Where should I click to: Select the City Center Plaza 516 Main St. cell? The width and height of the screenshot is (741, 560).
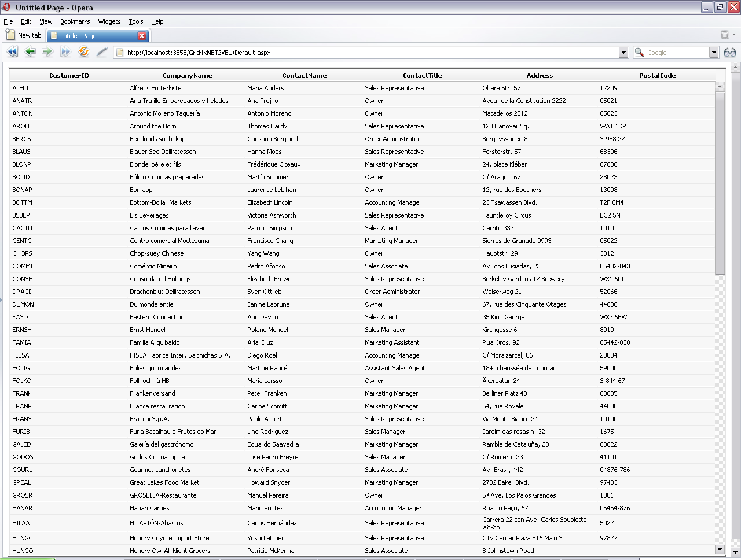(x=524, y=538)
